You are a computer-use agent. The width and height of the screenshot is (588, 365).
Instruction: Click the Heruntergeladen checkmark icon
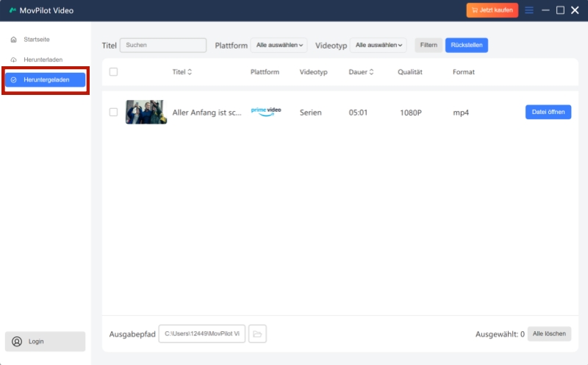[x=13, y=79]
